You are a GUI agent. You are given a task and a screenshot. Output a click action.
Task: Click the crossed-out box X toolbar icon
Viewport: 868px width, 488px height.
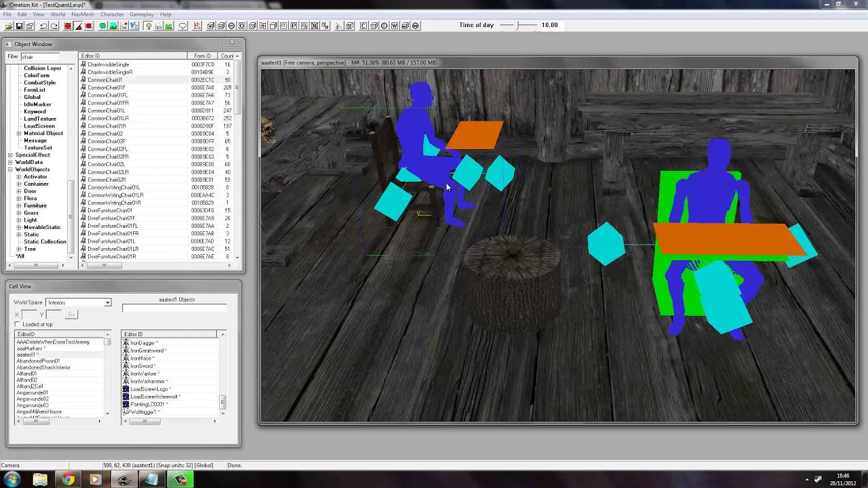click(x=315, y=26)
